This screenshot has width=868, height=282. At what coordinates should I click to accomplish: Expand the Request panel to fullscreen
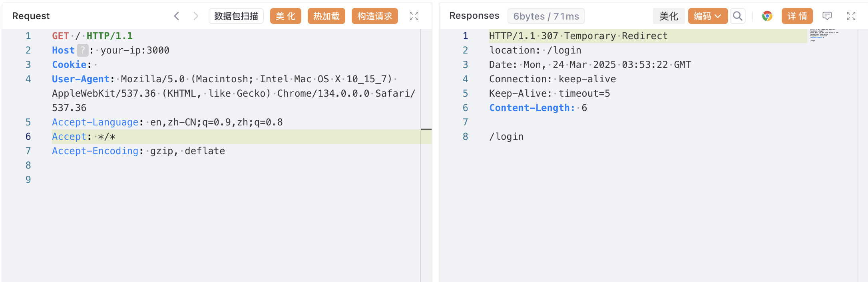tap(414, 16)
